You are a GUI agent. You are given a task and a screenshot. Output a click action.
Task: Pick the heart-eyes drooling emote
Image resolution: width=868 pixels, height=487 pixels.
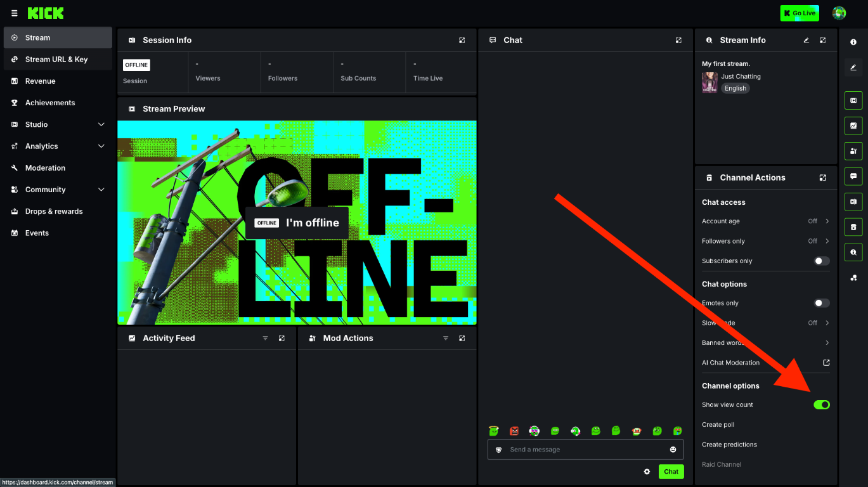pos(677,431)
